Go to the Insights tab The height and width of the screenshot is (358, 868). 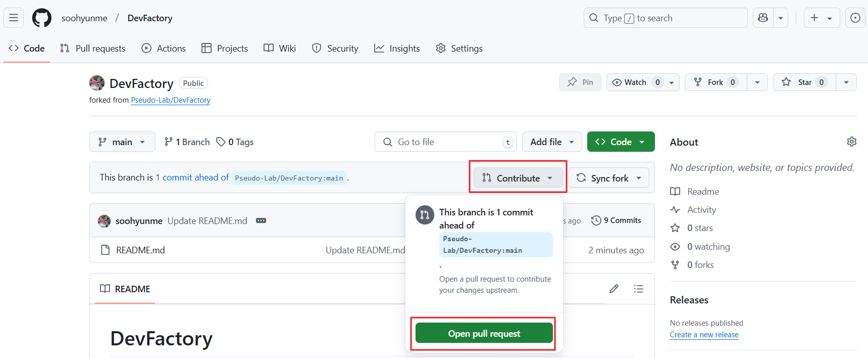(397, 49)
